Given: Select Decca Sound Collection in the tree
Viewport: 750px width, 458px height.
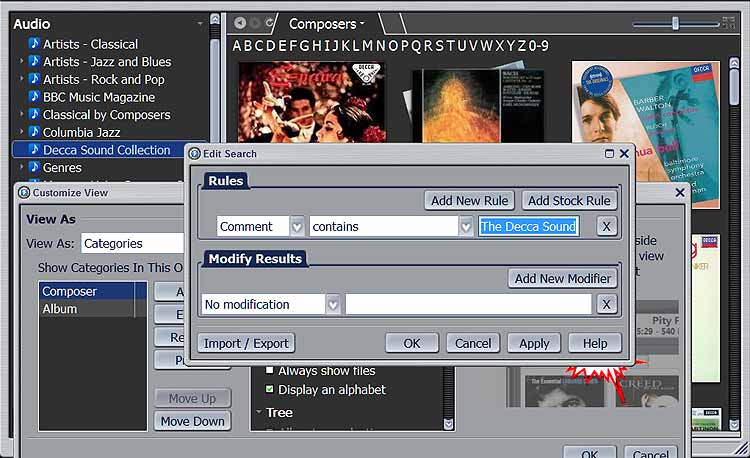Looking at the screenshot, I should click(x=106, y=150).
